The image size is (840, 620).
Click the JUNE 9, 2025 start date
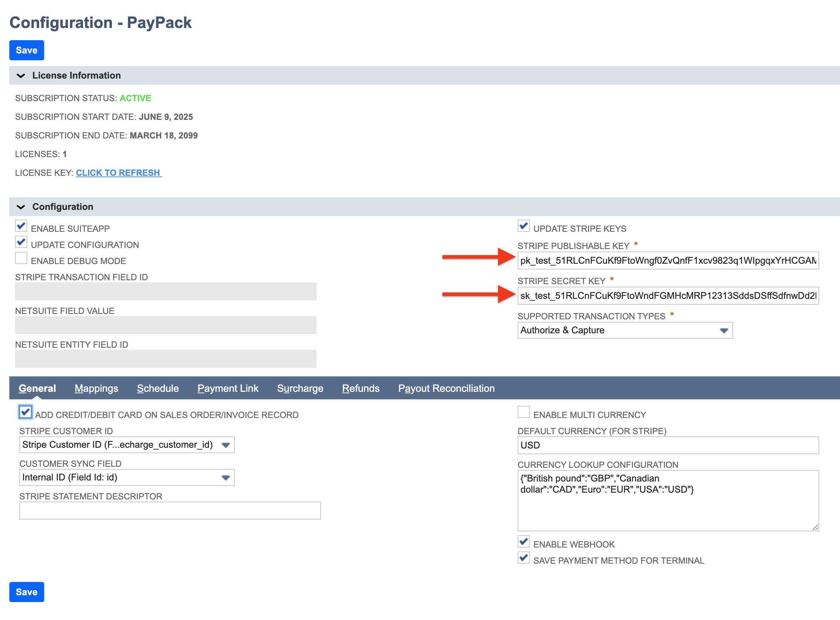[166, 117]
